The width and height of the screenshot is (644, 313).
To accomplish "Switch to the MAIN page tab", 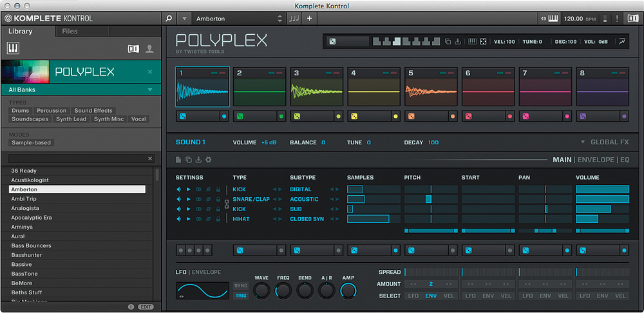I will click(562, 160).
